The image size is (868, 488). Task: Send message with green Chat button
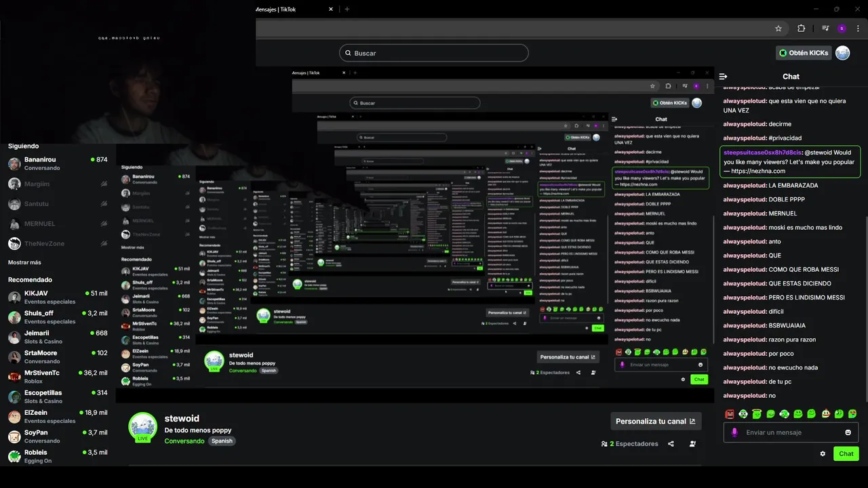pos(846,453)
